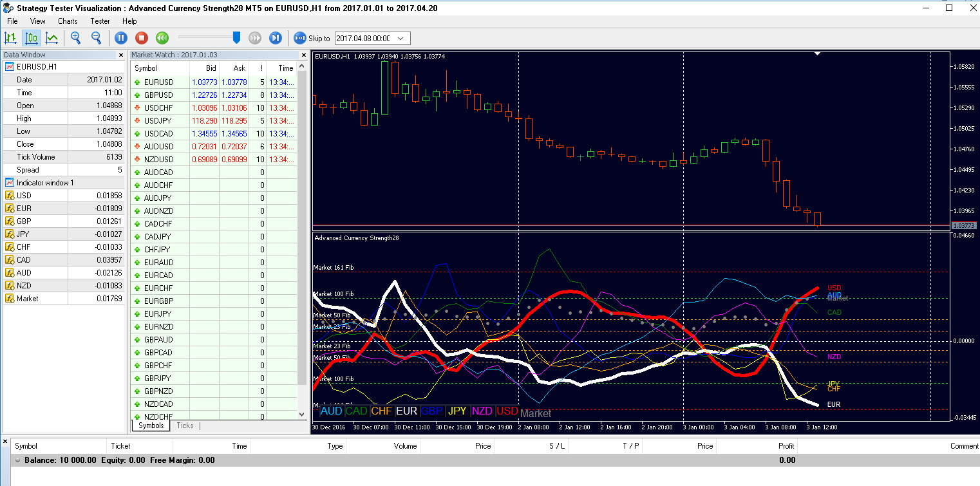Zoom in on the chart
The image size is (980, 486).
coord(76,38)
